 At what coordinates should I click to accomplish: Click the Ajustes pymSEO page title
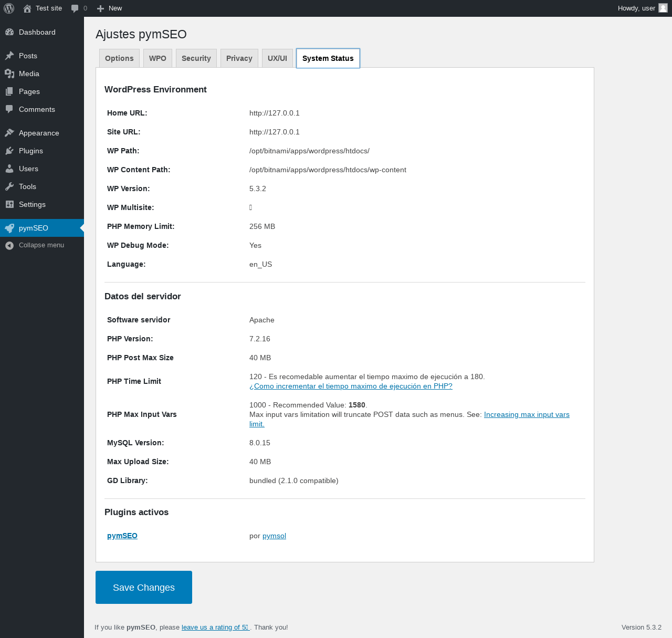[x=141, y=34]
